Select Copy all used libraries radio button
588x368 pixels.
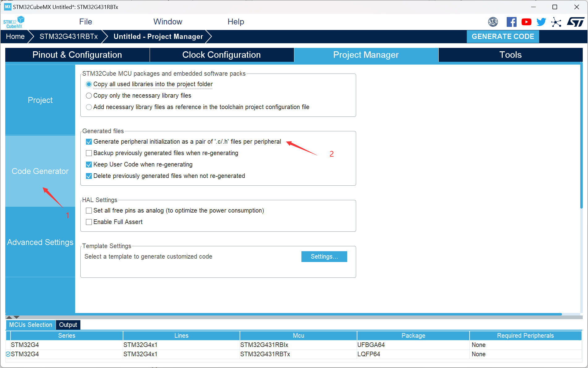89,84
